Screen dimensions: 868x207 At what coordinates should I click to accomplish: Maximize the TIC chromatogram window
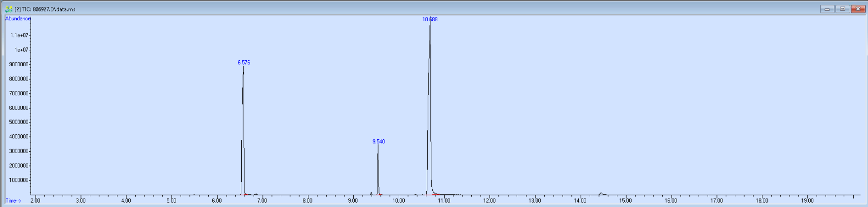tap(842, 9)
